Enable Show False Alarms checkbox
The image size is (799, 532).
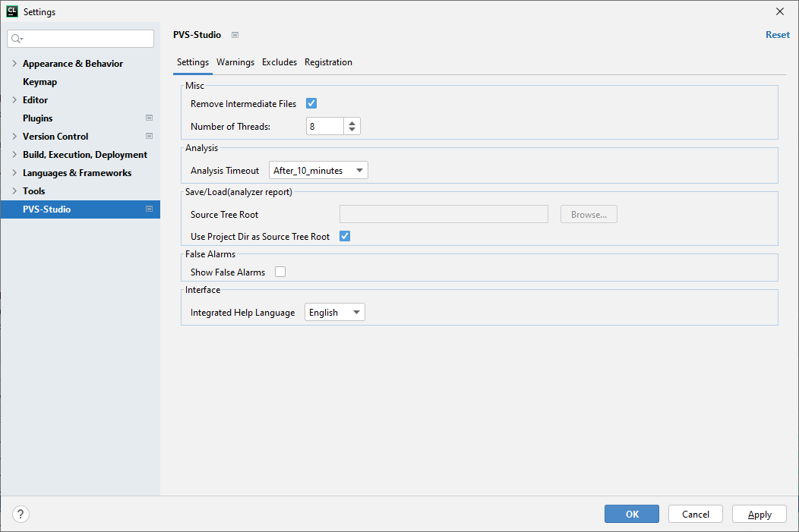click(280, 272)
